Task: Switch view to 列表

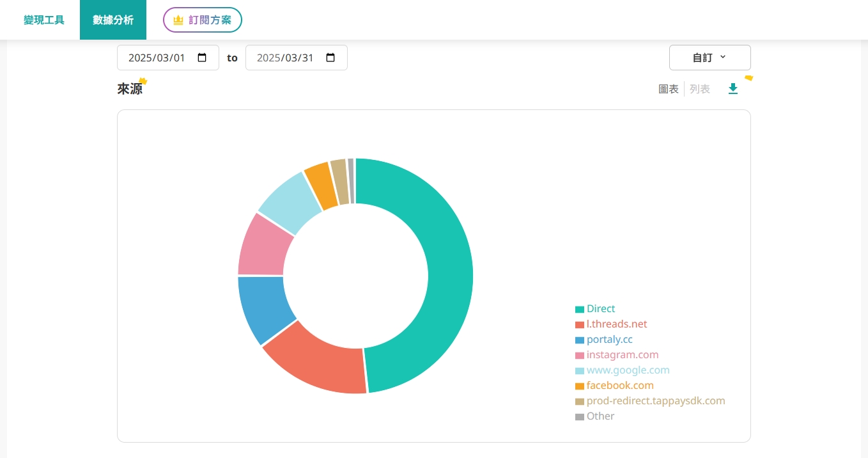Action: coord(700,89)
